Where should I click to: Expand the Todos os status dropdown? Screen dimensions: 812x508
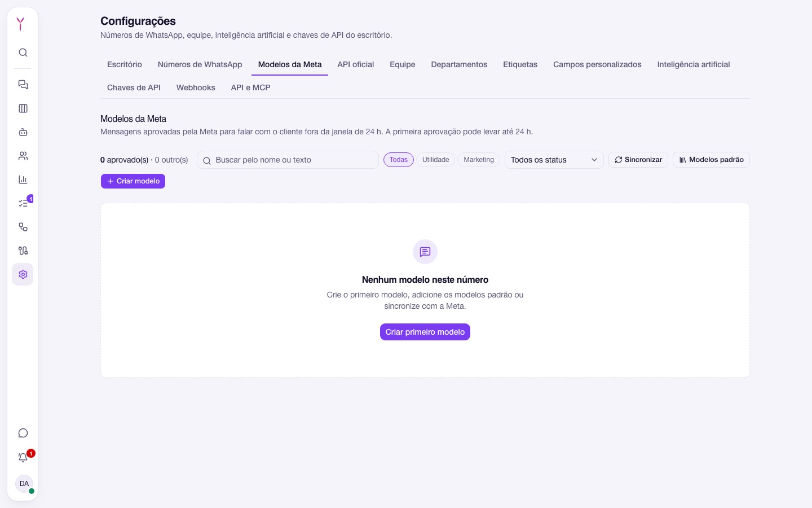pyautogui.click(x=554, y=160)
